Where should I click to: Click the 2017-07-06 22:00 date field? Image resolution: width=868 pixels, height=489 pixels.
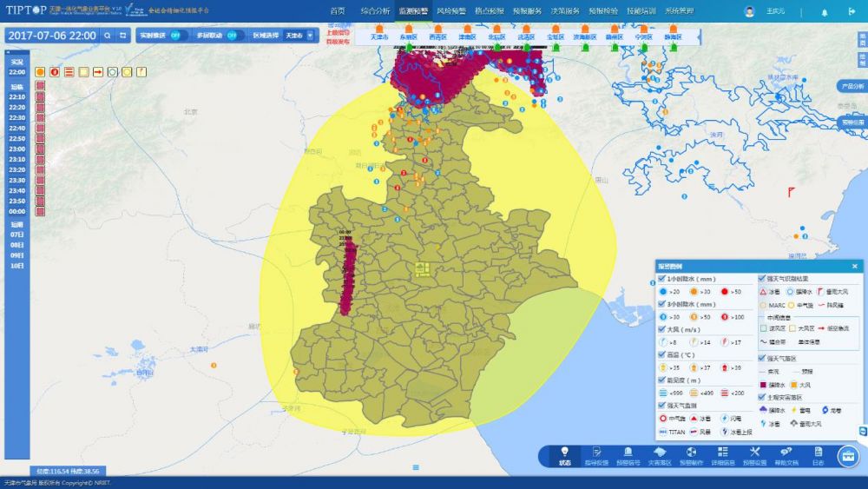coord(52,36)
